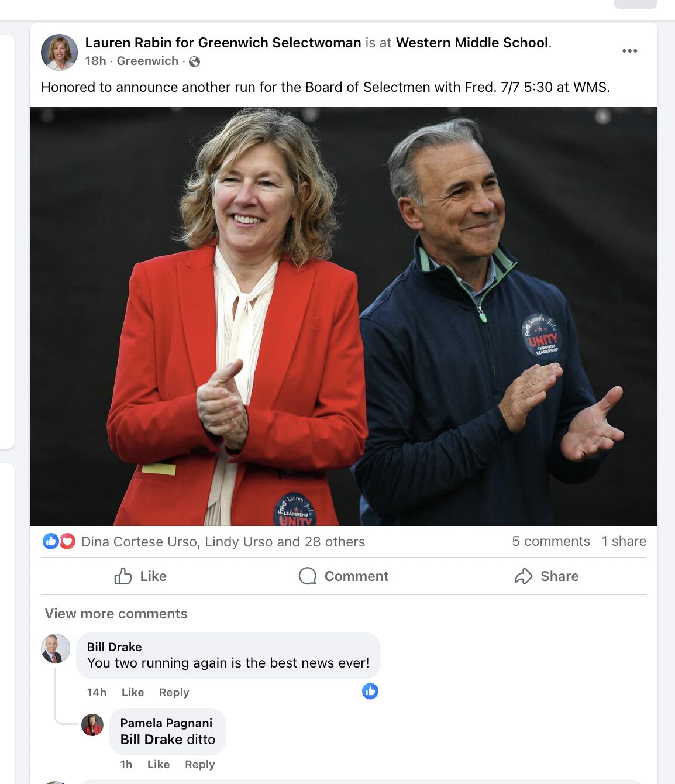Open Pamela Pagnani's profile avatar
Screen dimensions: 675x784
(92, 725)
